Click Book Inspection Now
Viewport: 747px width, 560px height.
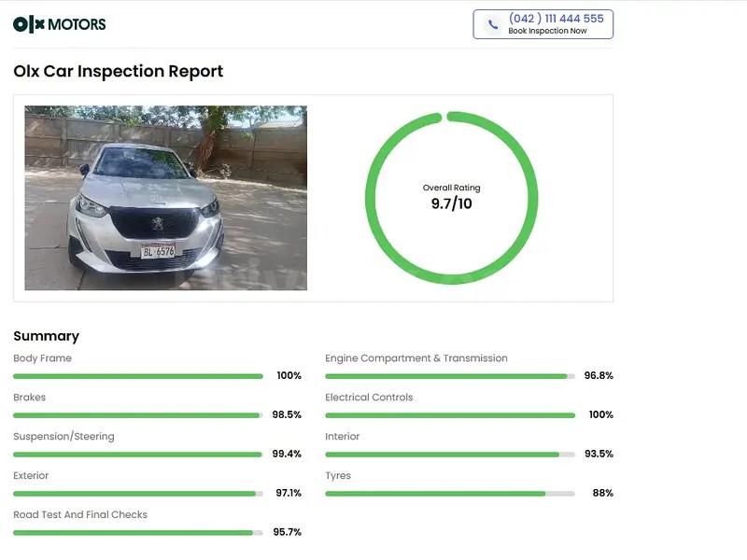[550, 30]
